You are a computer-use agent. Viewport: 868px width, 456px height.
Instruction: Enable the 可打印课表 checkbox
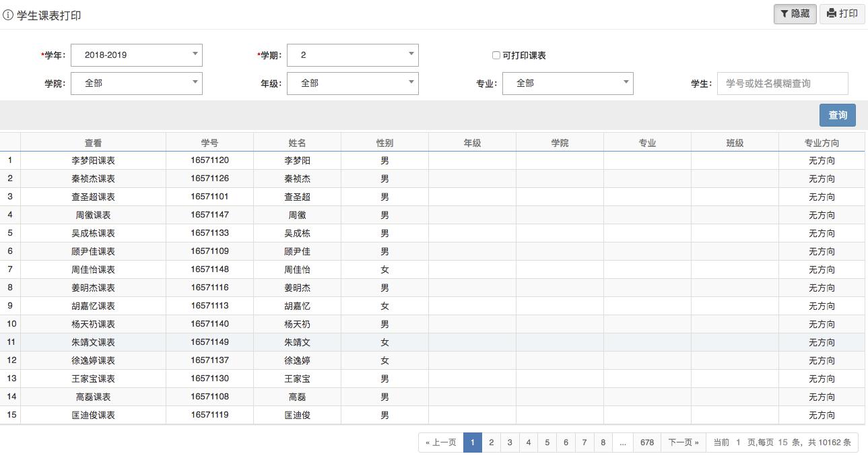pos(496,55)
